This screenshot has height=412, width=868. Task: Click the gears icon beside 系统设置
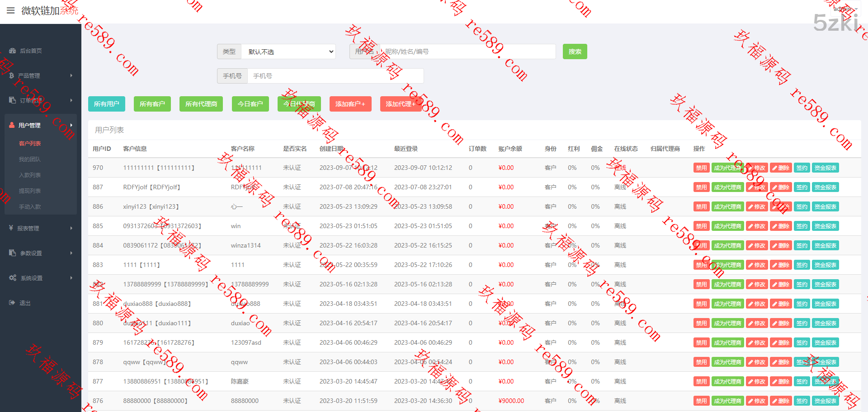click(x=13, y=278)
